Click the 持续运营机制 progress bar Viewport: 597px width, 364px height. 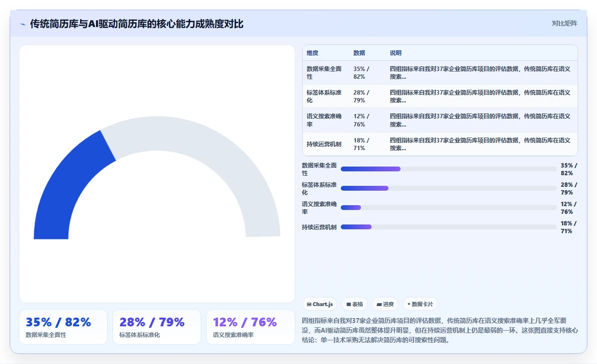click(449, 227)
